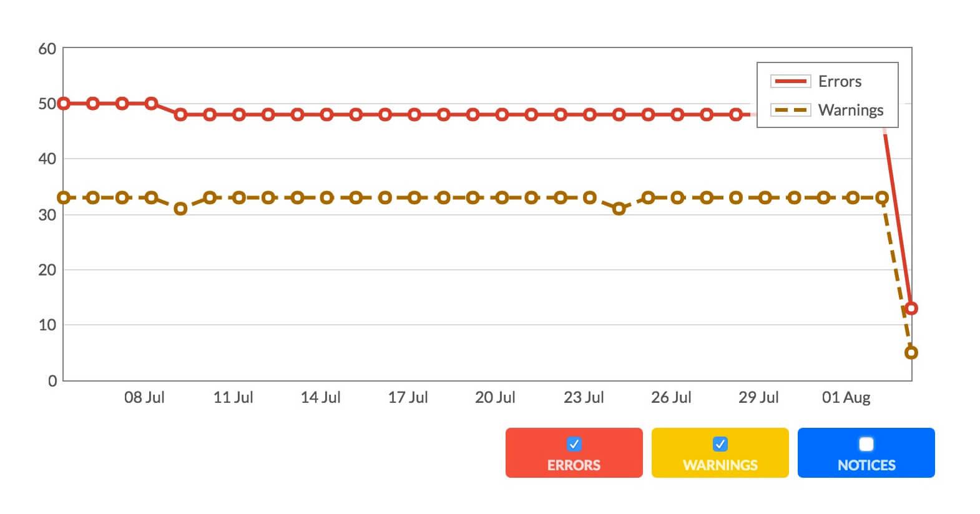Click the final warnings data point at 5

(911, 353)
